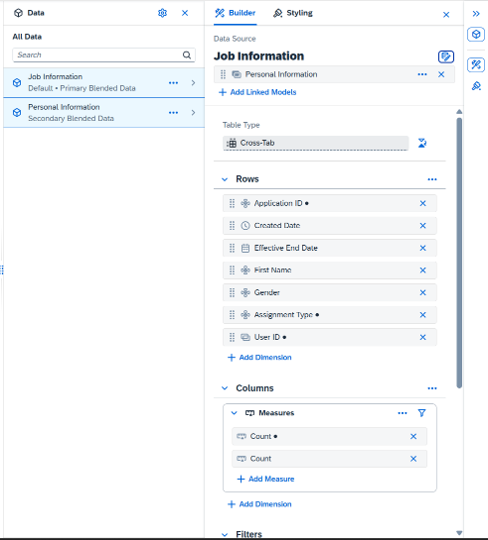Expand Personal Information secondary data
Image resolution: width=488 pixels, height=540 pixels.
point(193,113)
